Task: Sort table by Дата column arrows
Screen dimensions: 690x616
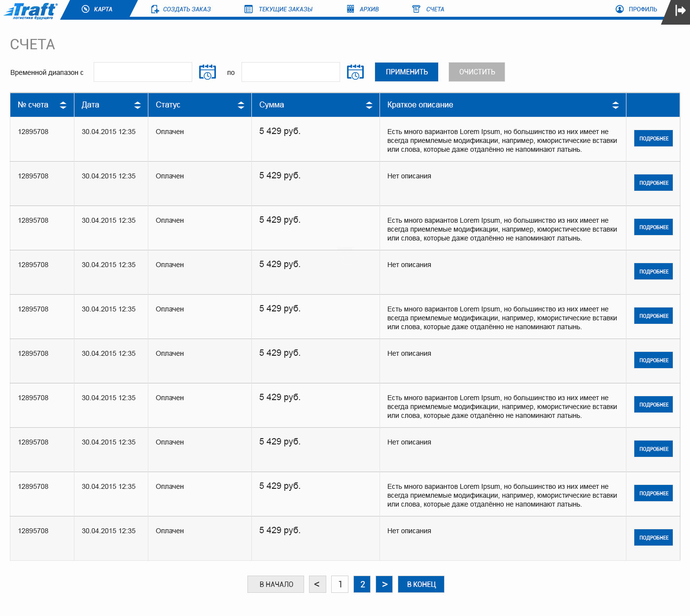Action: 138,105
